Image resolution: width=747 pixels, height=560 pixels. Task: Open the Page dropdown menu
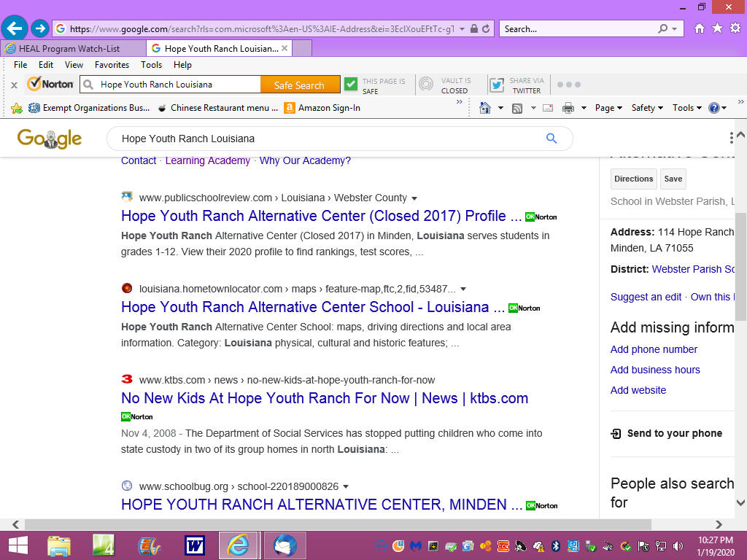[x=608, y=108]
